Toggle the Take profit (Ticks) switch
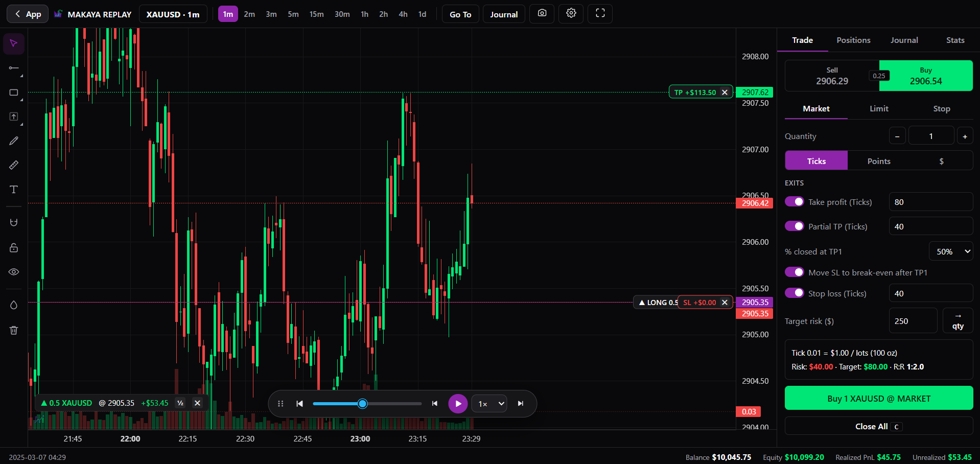 click(x=795, y=202)
